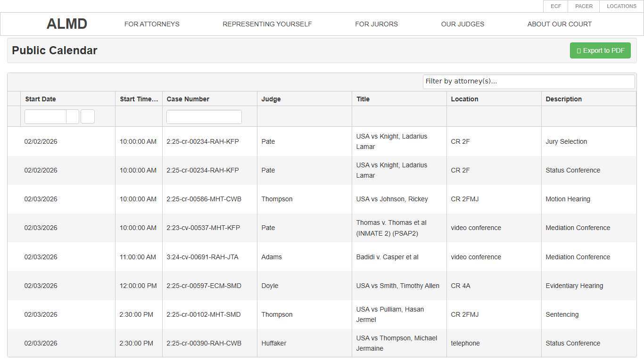Open the date picker in Start Date filter

click(73, 116)
